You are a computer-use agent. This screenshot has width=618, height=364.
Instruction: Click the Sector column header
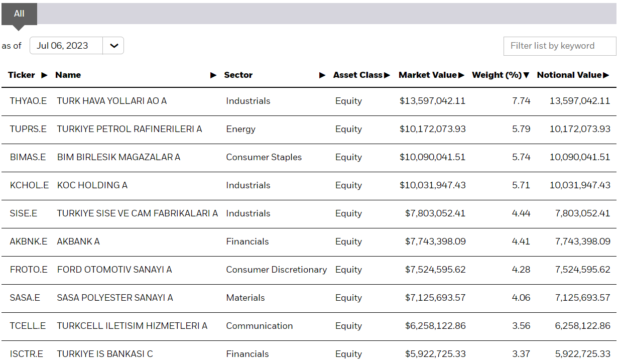point(238,75)
